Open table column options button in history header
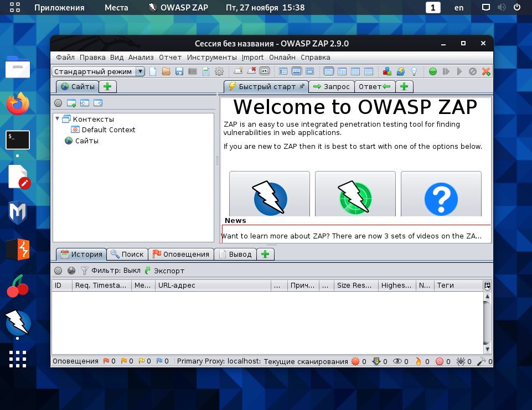 (487, 286)
